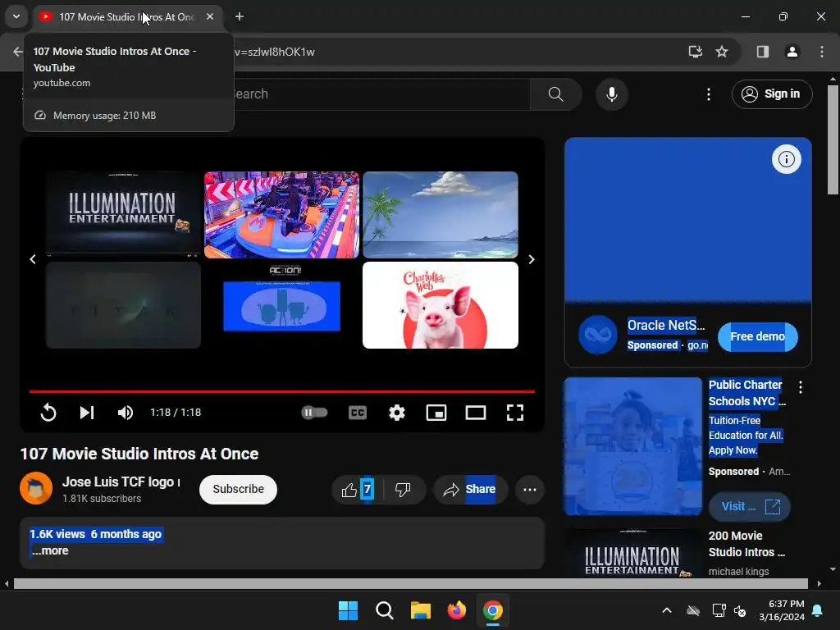Viewport: 840px width, 630px height.
Task: Replay the video with the replay icon
Action: click(x=48, y=413)
